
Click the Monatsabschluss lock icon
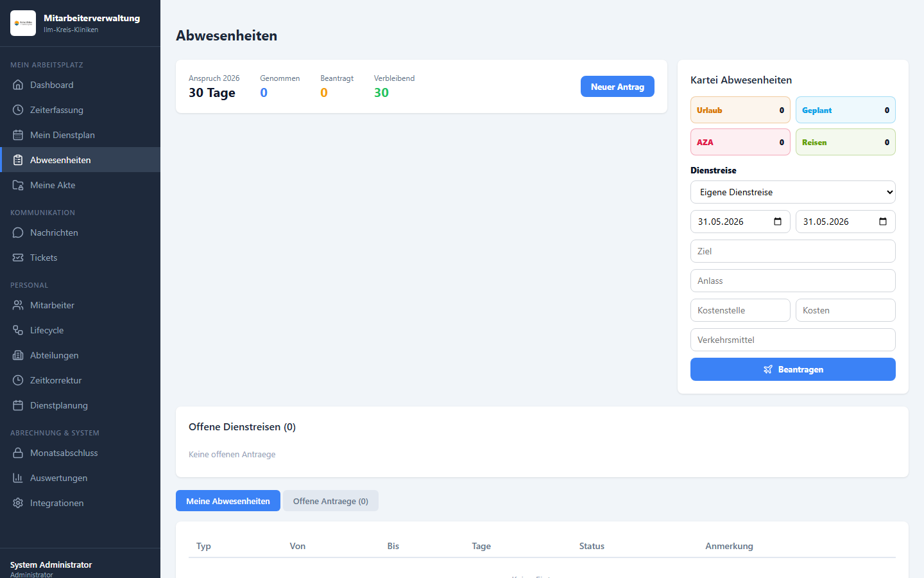(x=18, y=453)
